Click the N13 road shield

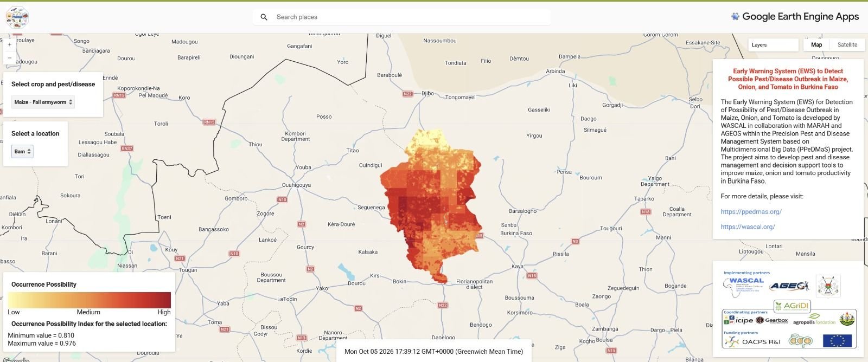(302, 338)
